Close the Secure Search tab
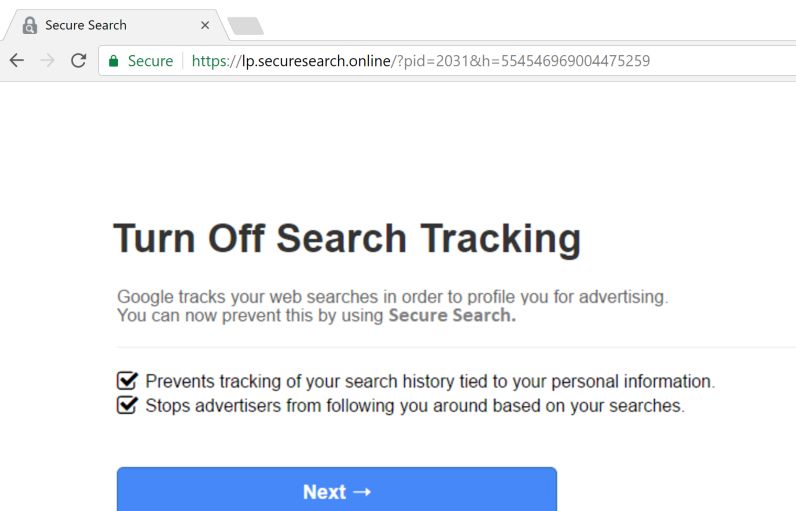Image resolution: width=796 pixels, height=511 pixels. (x=206, y=25)
